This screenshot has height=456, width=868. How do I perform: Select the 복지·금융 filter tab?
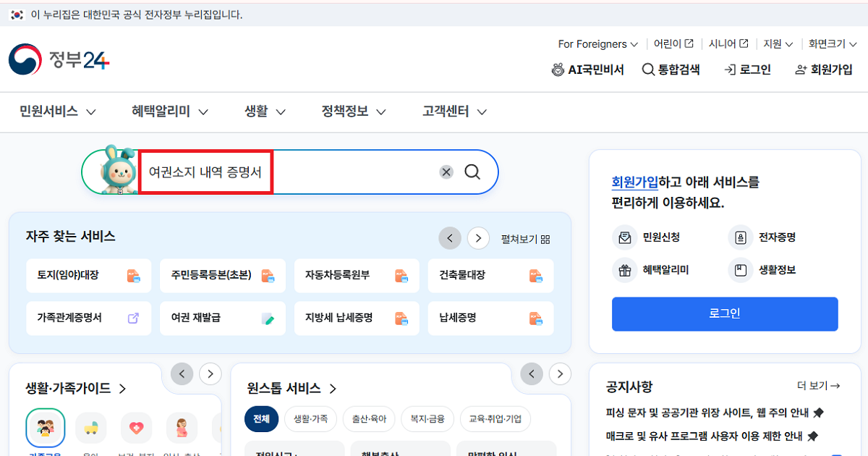pyautogui.click(x=427, y=419)
